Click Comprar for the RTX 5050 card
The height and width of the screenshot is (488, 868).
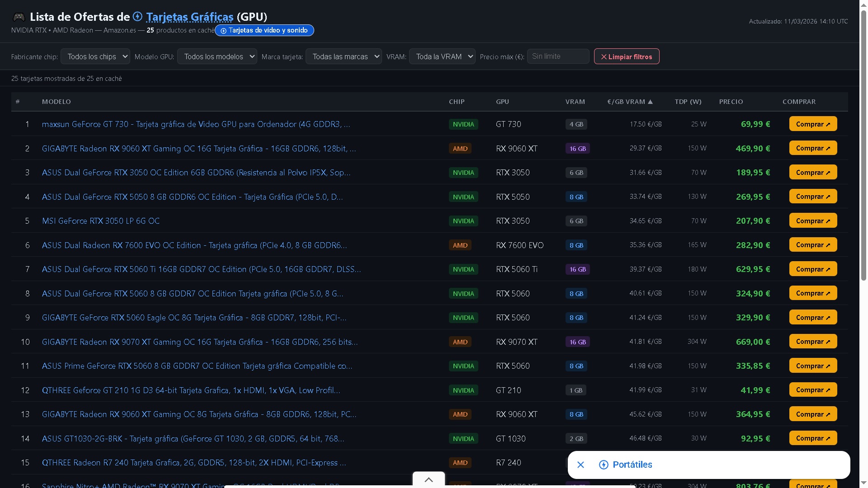pos(812,197)
